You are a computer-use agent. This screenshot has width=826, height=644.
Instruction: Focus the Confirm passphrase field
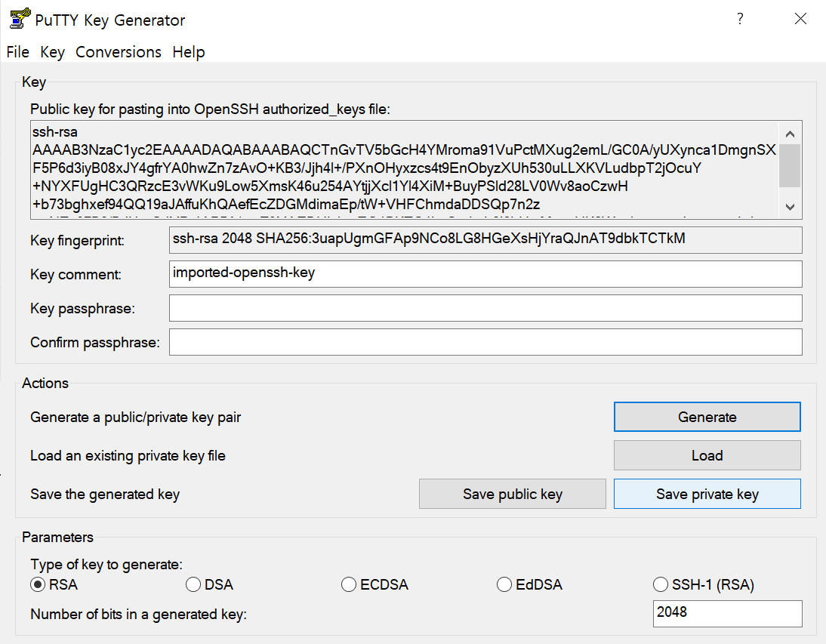(x=485, y=342)
